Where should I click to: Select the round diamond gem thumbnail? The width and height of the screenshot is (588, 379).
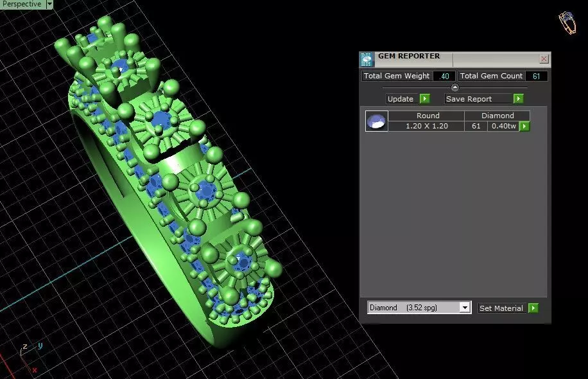tap(377, 121)
